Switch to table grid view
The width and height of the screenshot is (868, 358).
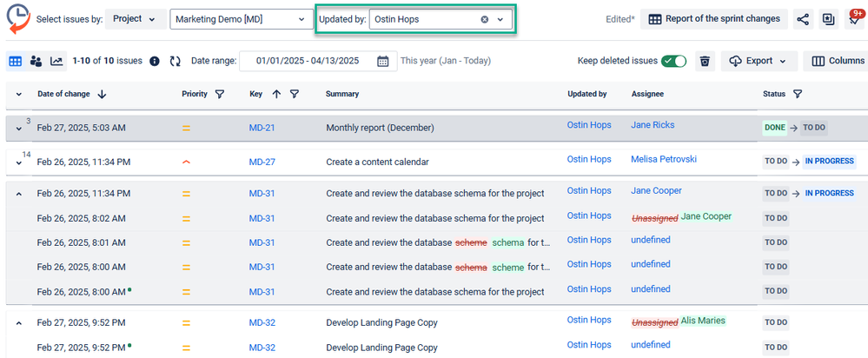[x=15, y=61]
